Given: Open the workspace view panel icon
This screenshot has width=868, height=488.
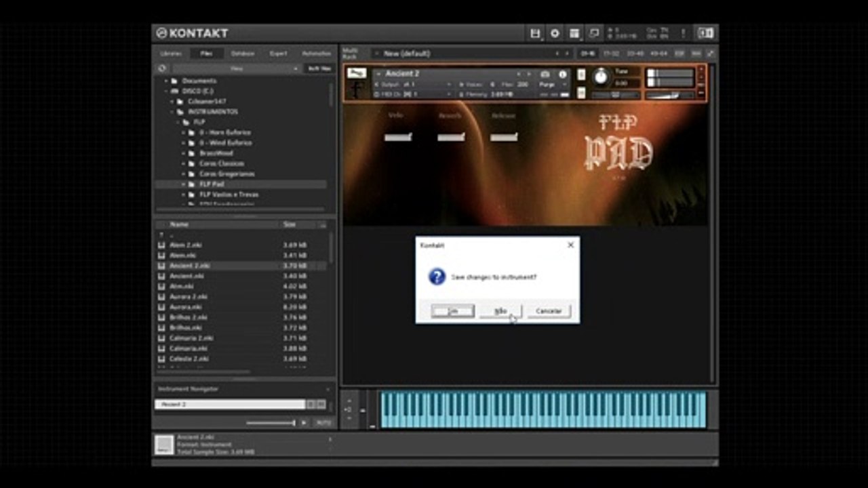Looking at the screenshot, I should pos(574,33).
